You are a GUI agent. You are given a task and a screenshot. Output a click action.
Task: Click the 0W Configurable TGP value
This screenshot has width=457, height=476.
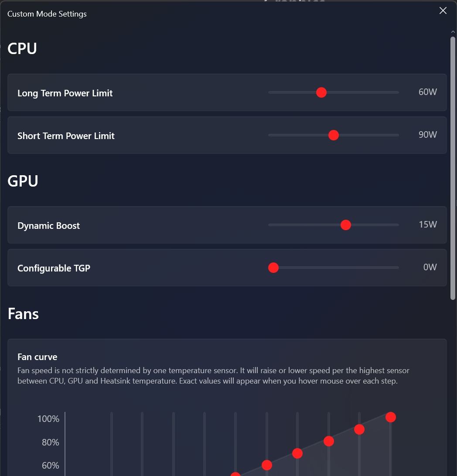pos(430,267)
